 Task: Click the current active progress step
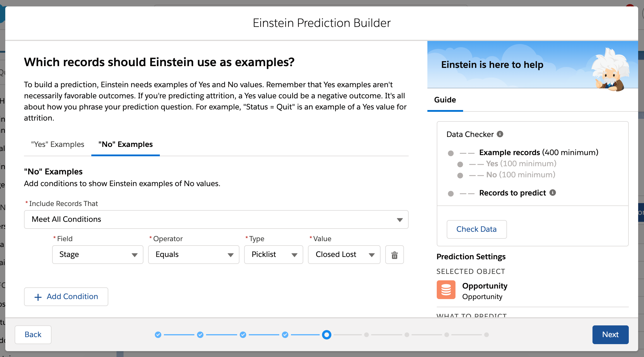tap(327, 335)
